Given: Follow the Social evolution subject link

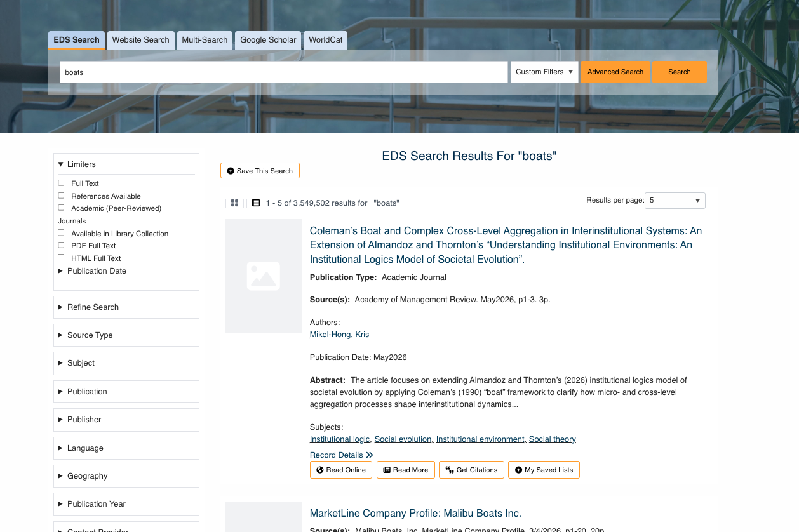Looking at the screenshot, I should (403, 439).
